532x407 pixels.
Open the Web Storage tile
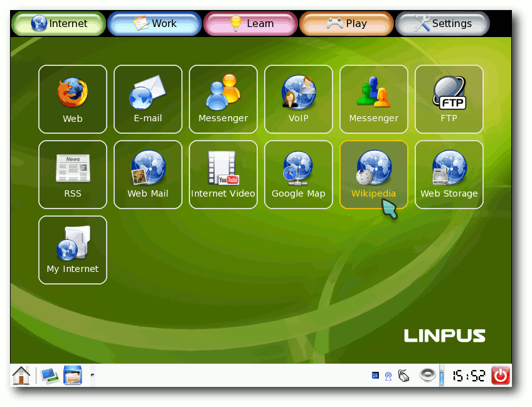tap(449, 175)
